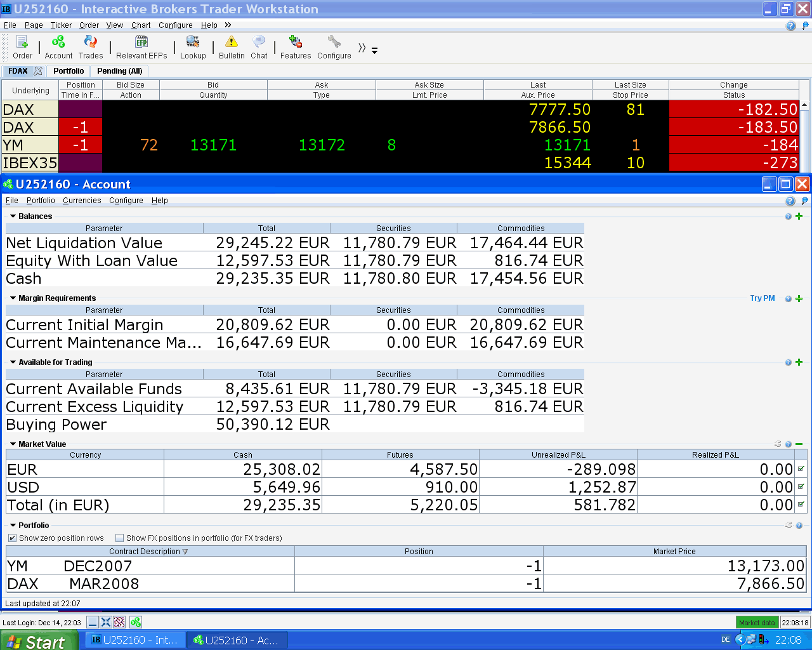Open the Account toolbar icon
Image resolution: width=812 pixels, height=650 pixels.
tap(58, 43)
